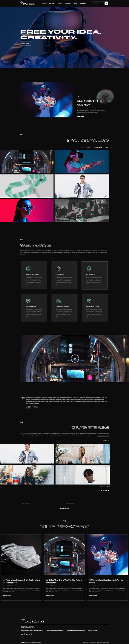Open the Page menu item
The image size is (129, 644).
pos(60,3)
